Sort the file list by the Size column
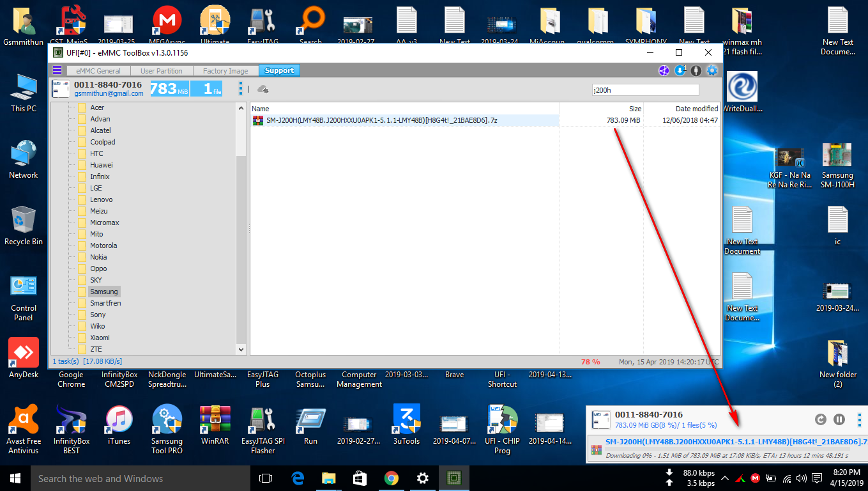The width and height of the screenshot is (868, 491). click(x=601, y=109)
